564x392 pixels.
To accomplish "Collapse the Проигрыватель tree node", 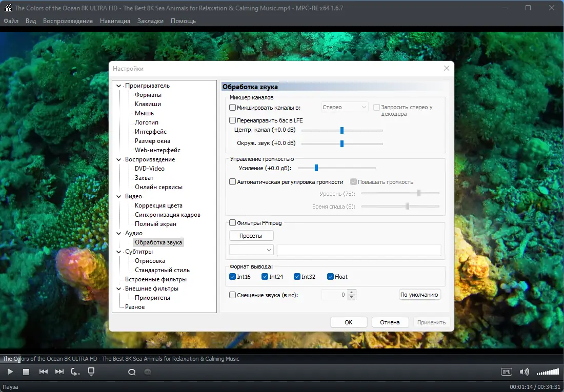I will coord(119,86).
